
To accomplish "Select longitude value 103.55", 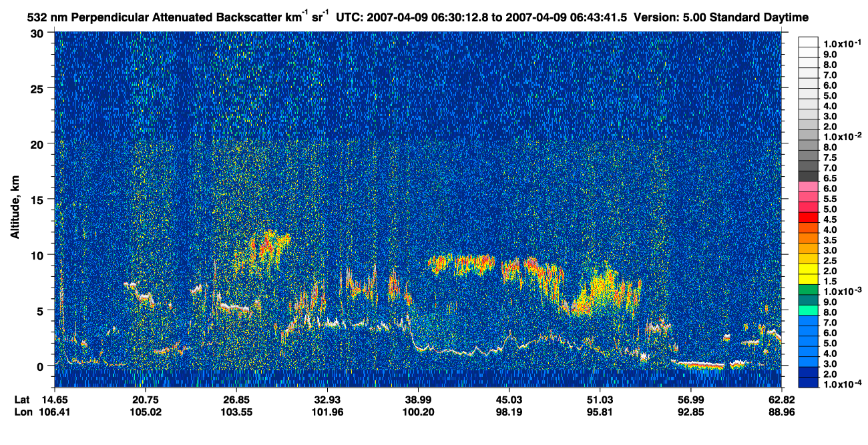I will coord(236,411).
